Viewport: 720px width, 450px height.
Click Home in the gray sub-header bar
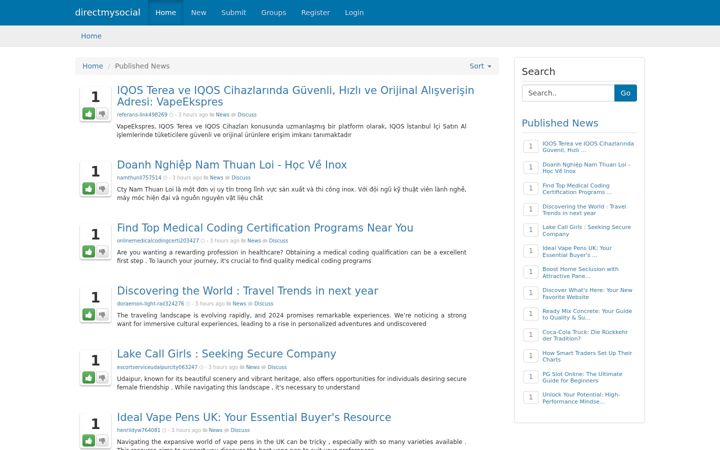[x=91, y=36]
